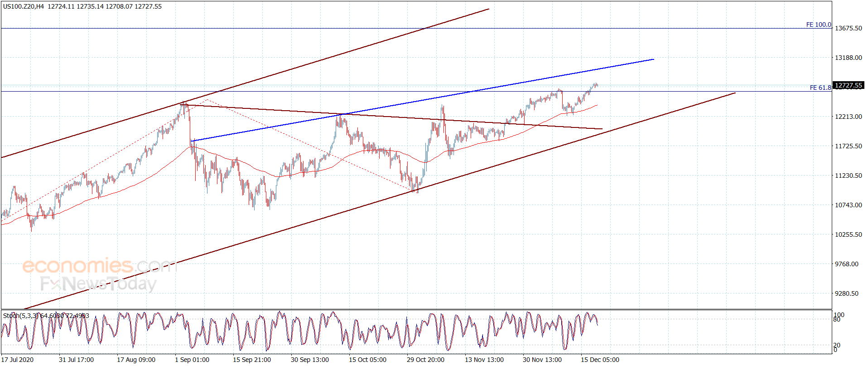Click the FE 100.0 Fibonacci label
The width and height of the screenshot is (868, 366).
819,24
